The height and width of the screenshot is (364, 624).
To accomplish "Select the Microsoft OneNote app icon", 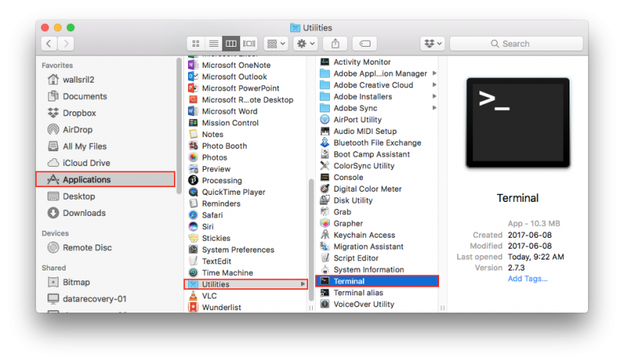I will point(193,65).
